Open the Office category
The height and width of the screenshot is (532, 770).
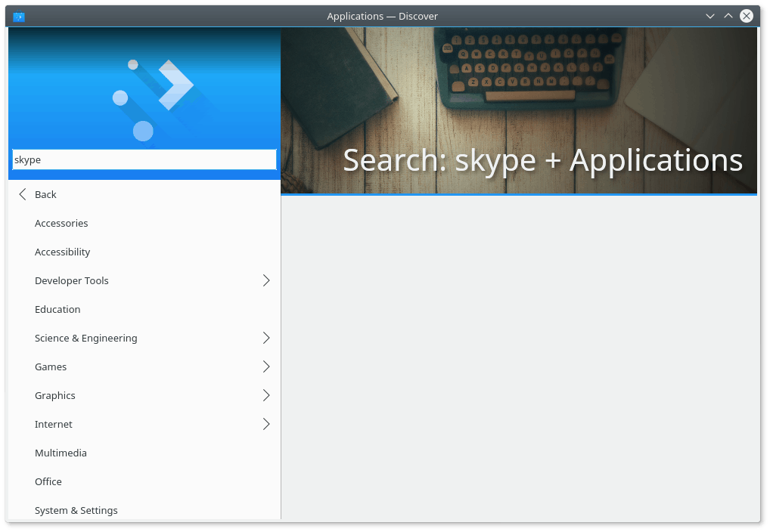pyautogui.click(x=144, y=481)
